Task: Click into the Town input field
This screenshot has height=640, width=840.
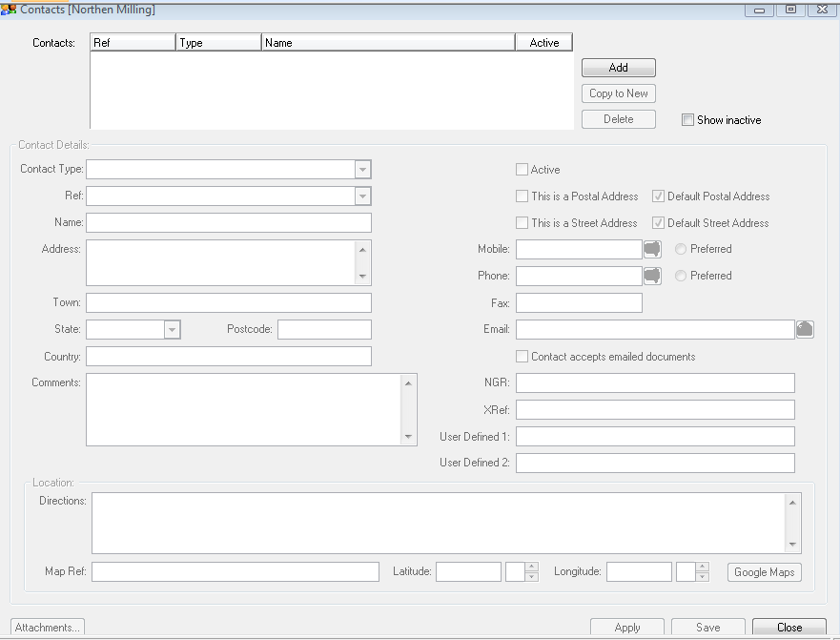Action: (x=228, y=302)
